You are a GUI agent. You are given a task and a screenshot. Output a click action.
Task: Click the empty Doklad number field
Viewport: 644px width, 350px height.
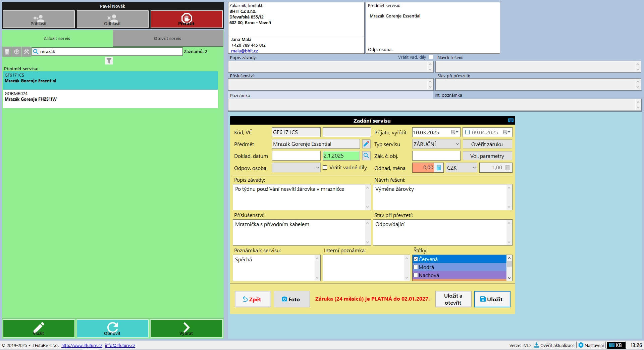coord(296,156)
